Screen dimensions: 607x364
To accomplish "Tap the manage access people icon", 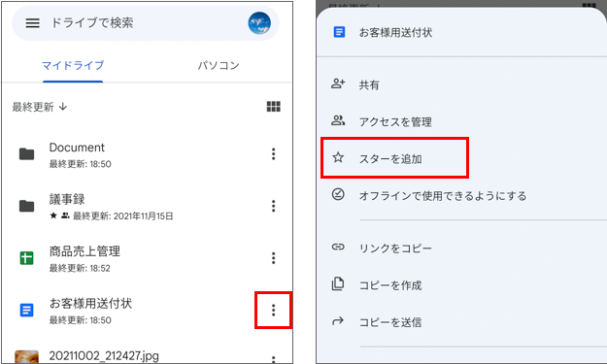I will click(338, 120).
